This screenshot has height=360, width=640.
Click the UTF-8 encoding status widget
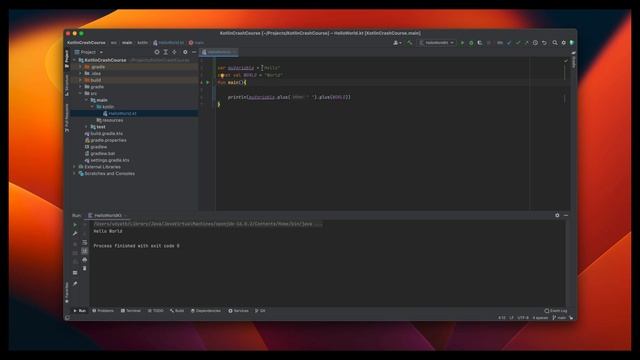tap(523, 318)
